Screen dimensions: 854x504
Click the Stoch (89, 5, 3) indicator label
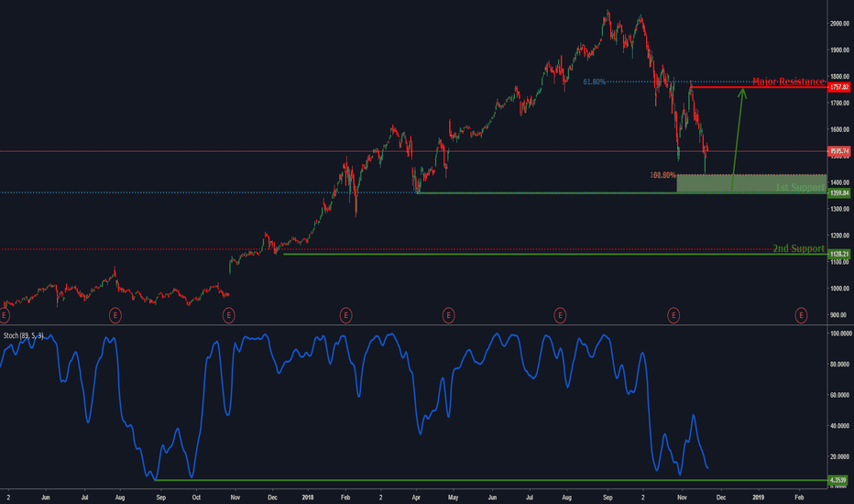coord(24,335)
